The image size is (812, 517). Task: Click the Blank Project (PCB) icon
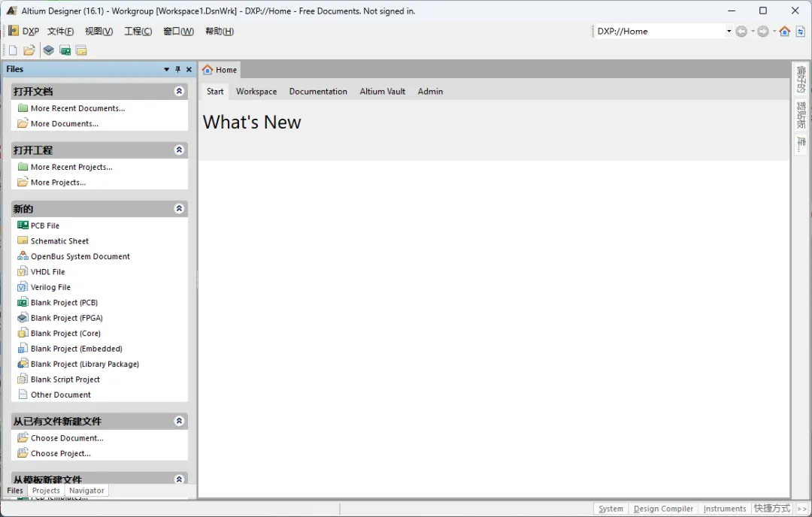[x=23, y=302]
